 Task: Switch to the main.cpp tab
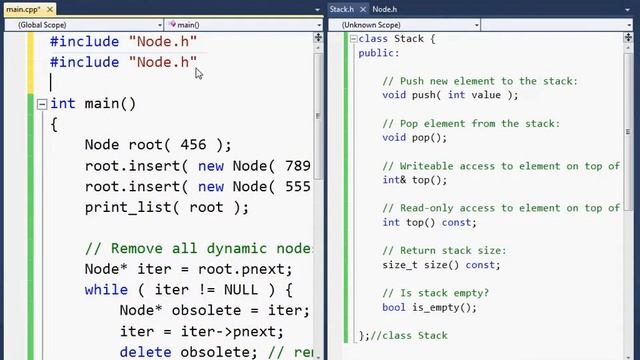click(24, 9)
